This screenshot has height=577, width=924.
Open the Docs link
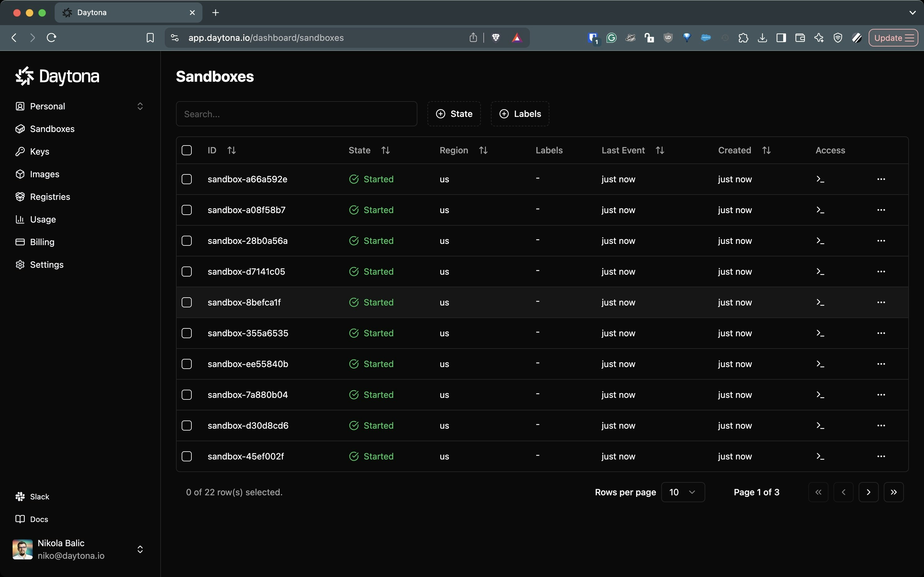click(39, 519)
